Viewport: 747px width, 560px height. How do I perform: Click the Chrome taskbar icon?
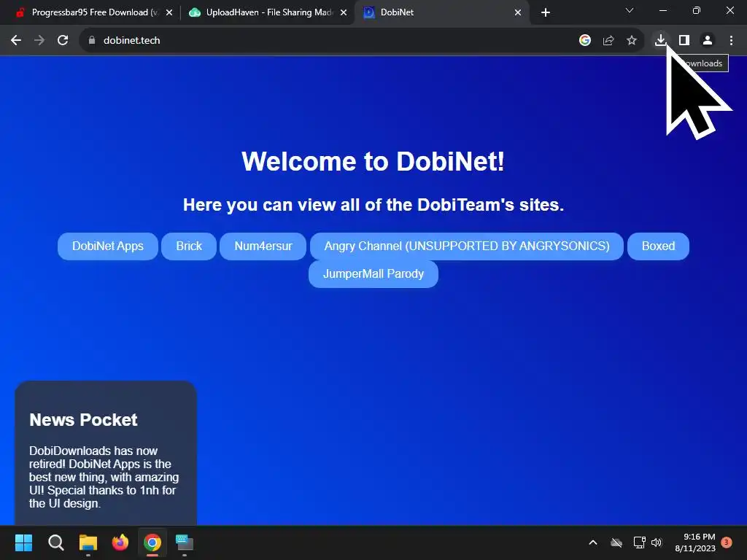(152, 542)
